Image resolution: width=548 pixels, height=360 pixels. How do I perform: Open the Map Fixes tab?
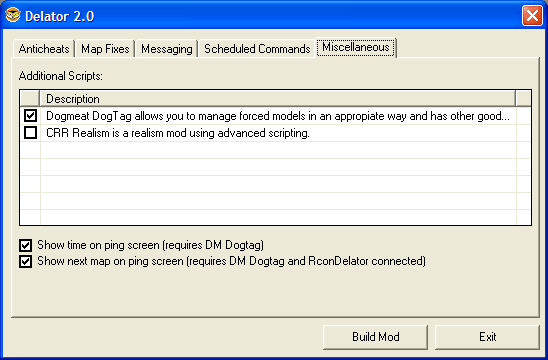point(105,49)
